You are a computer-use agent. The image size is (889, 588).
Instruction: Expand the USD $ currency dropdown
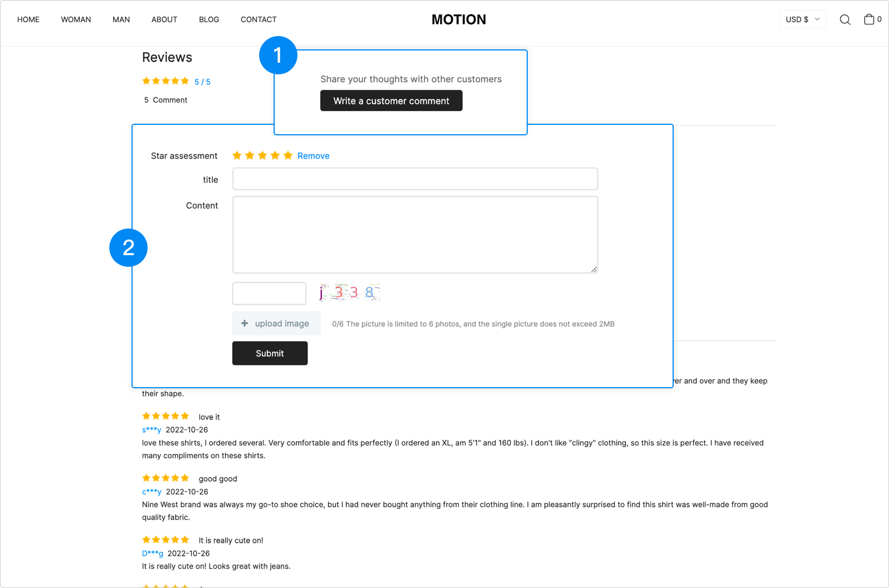coord(802,19)
